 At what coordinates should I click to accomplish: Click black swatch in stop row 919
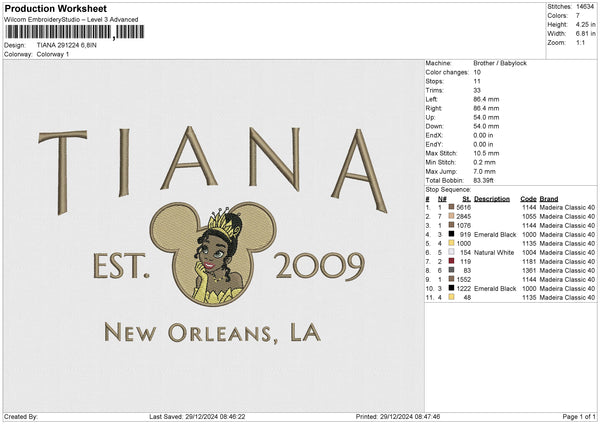tap(452, 234)
